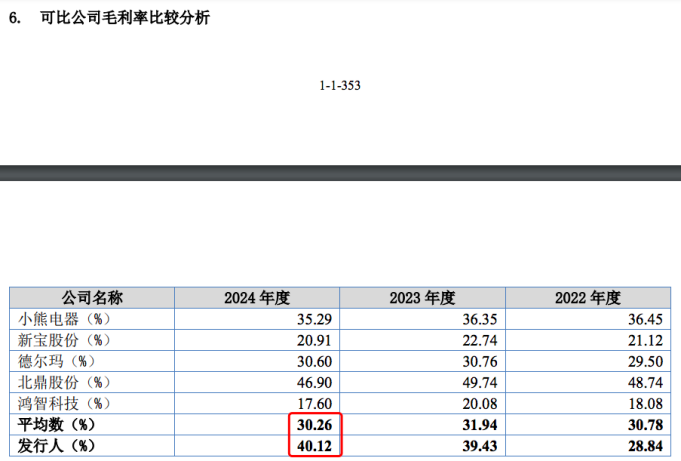Click the value 17.60 for 鸿智科技
This screenshot has width=681, height=461.
tap(314, 404)
